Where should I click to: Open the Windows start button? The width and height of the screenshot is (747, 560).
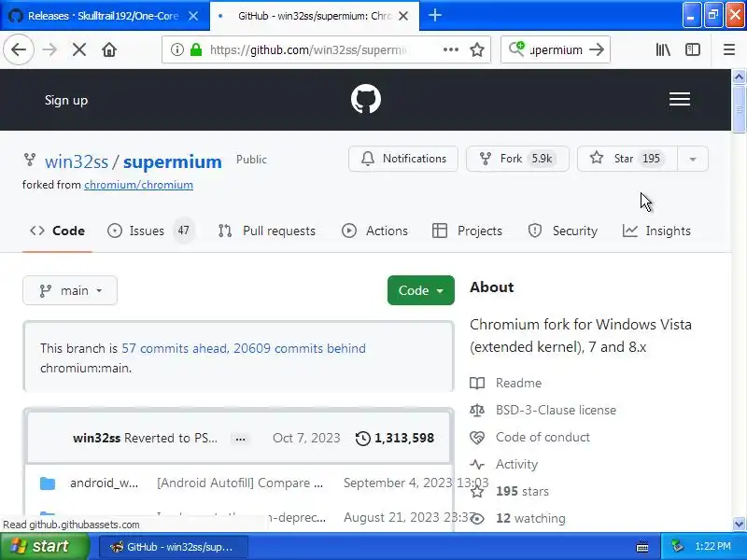44,546
